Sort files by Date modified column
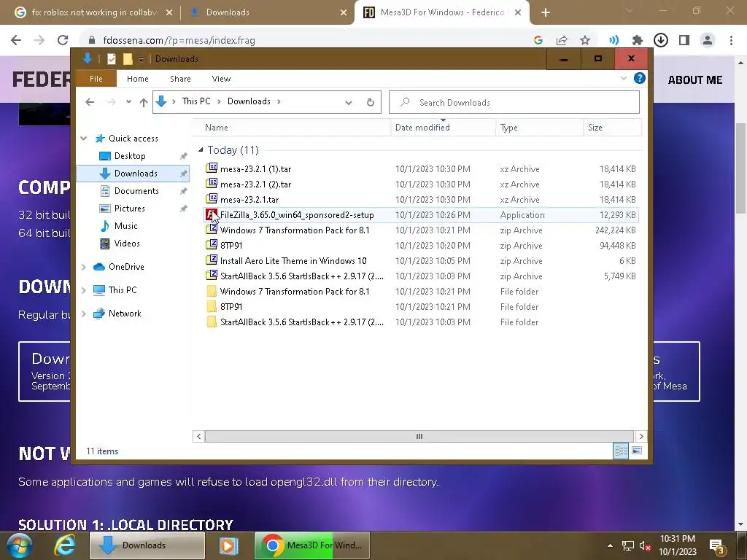This screenshot has height=560, width=747. pos(443,128)
